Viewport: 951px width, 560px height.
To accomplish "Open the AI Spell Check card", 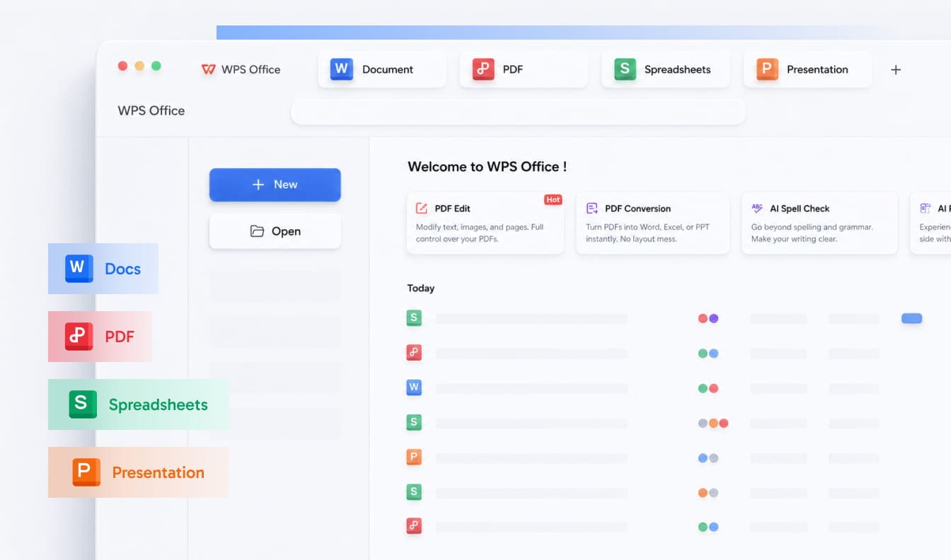I will pos(819,223).
